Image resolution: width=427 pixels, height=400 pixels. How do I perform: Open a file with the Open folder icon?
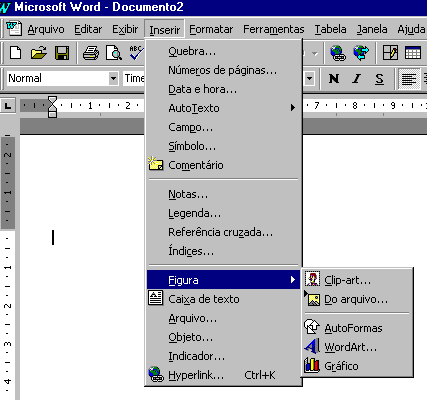pos(39,53)
